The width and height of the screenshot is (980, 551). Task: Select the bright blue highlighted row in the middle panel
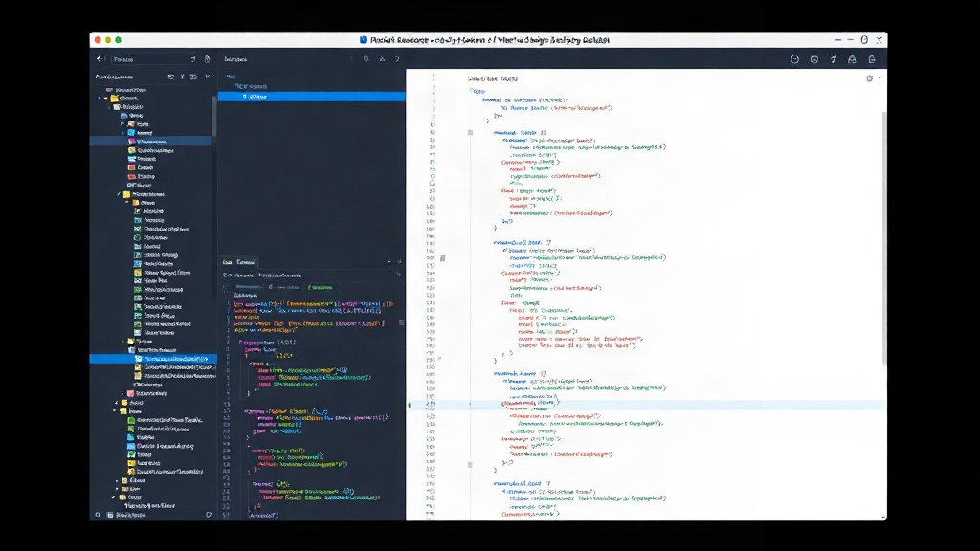311,97
